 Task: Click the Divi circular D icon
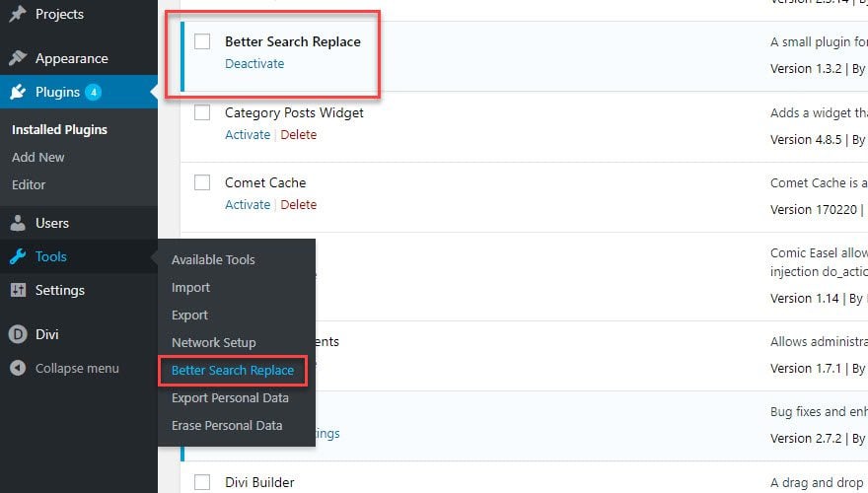tap(18, 334)
